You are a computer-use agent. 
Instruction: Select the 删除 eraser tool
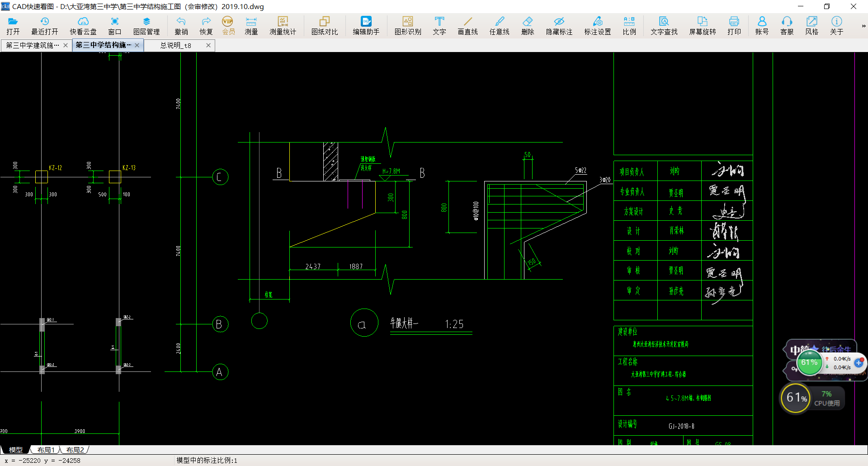pyautogui.click(x=528, y=26)
